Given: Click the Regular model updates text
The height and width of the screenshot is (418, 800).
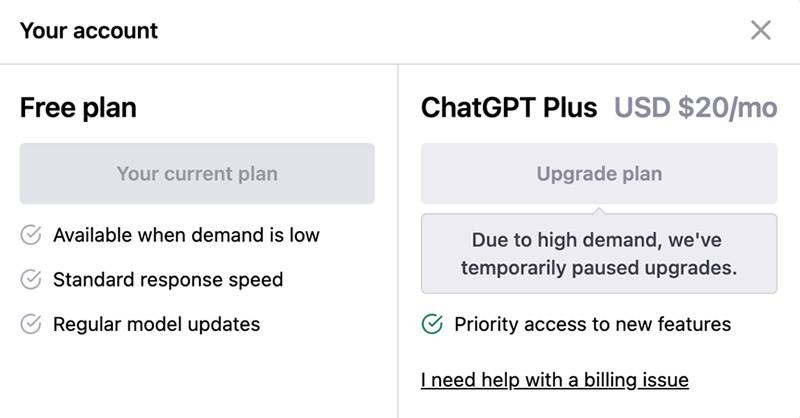Looking at the screenshot, I should pos(157,324).
